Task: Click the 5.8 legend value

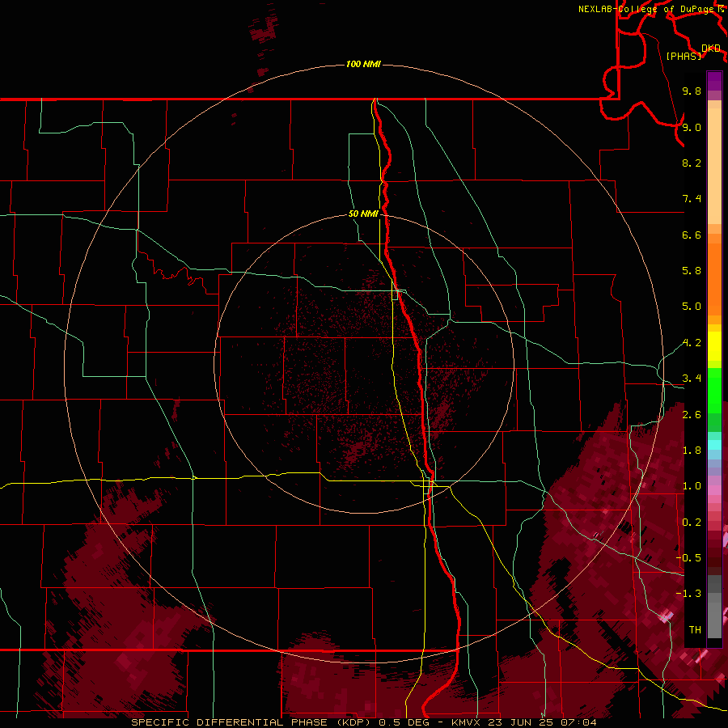Action: 692,271
